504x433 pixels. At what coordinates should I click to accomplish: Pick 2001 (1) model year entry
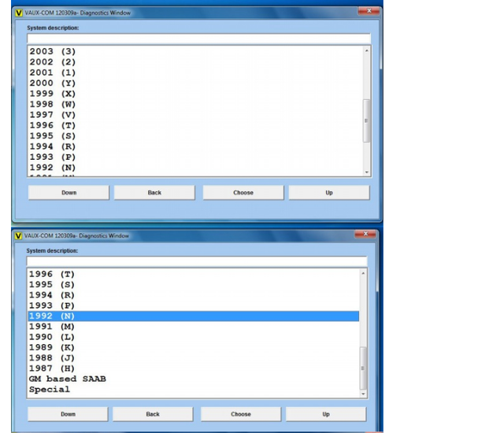tap(52, 72)
